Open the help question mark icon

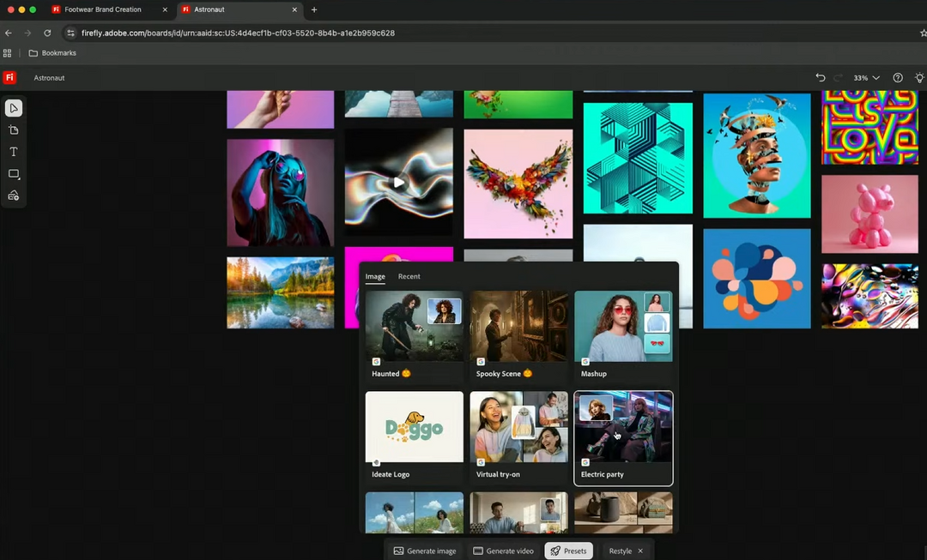pyautogui.click(x=898, y=78)
